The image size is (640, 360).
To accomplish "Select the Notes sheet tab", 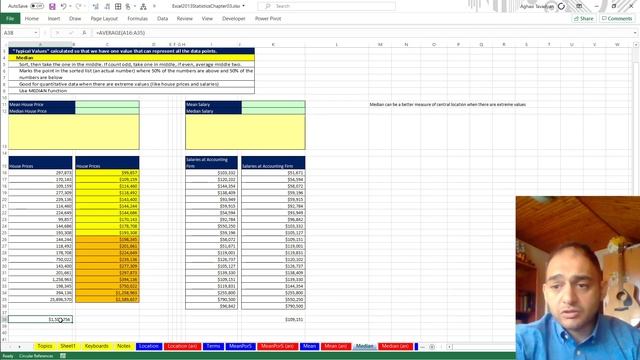I will 124,346.
